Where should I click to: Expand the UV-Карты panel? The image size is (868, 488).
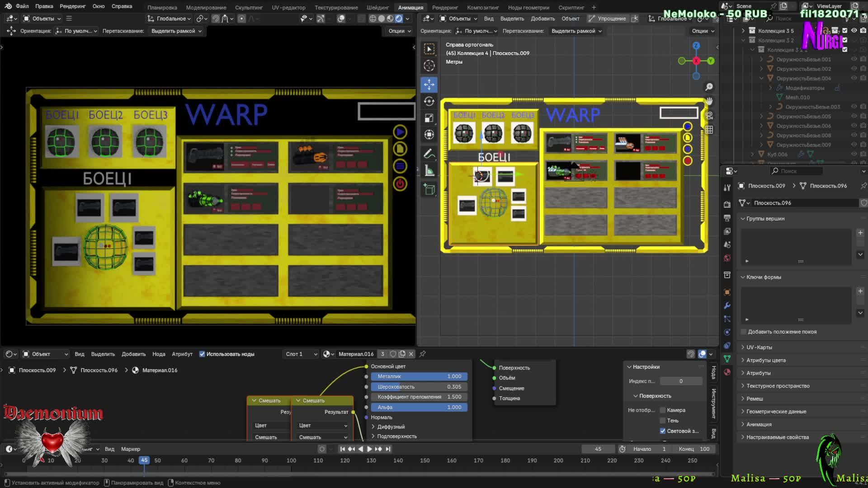[759, 347]
